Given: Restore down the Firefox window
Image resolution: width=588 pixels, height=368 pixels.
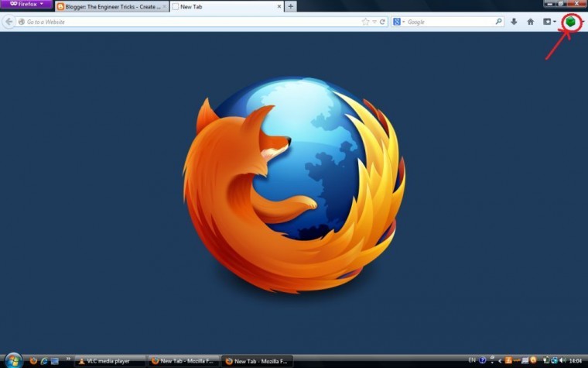Looking at the screenshot, I should coord(561,3).
